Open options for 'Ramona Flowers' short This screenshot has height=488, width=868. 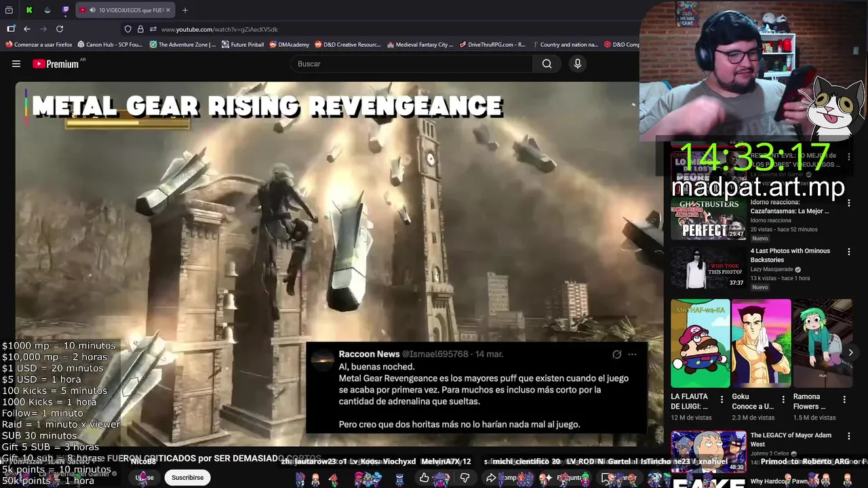pyautogui.click(x=844, y=400)
